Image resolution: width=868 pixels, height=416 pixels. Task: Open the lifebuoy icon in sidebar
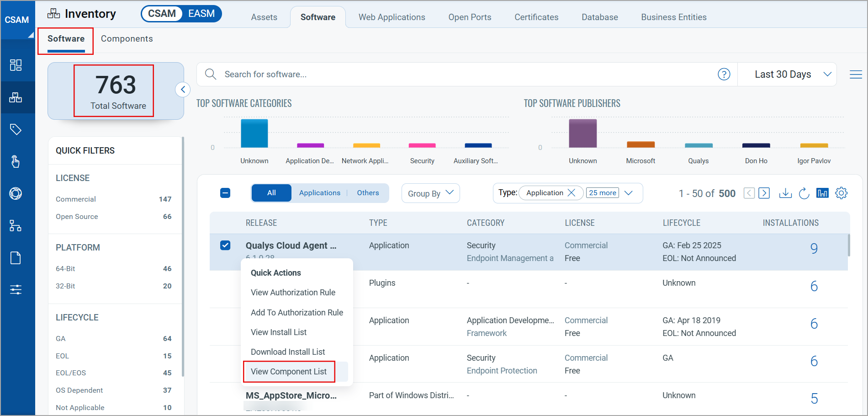[16, 193]
